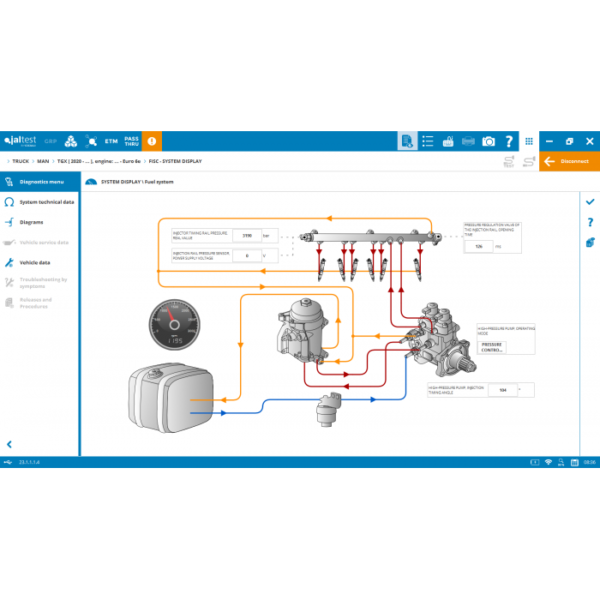Open the Diagnostics menu tab
This screenshot has height=600, width=600.
(x=40, y=182)
